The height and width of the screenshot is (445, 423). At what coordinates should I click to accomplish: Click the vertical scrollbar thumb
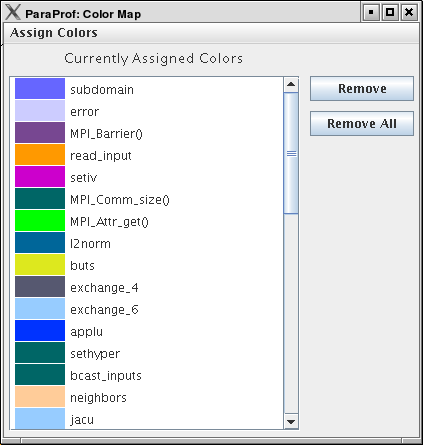(291, 153)
